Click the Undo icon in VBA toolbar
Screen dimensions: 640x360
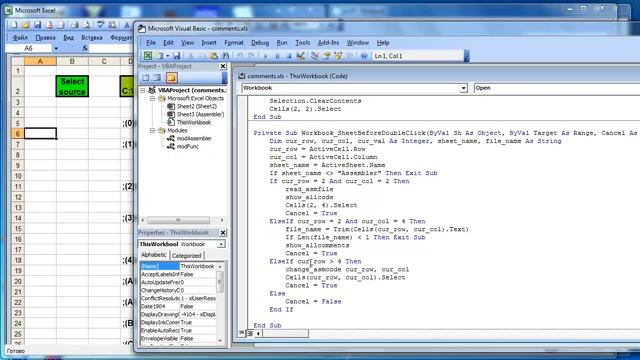coord(240,56)
